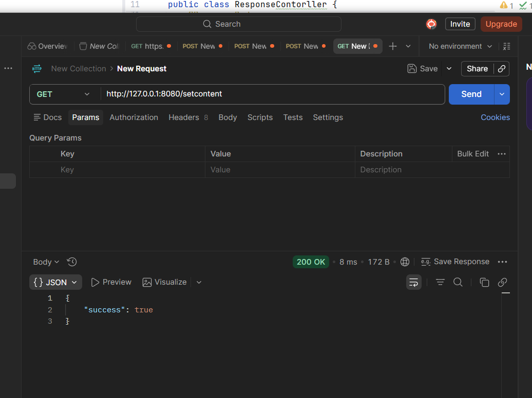Open the sync status icon beside Invite
The width and height of the screenshot is (532, 398).
click(x=431, y=24)
